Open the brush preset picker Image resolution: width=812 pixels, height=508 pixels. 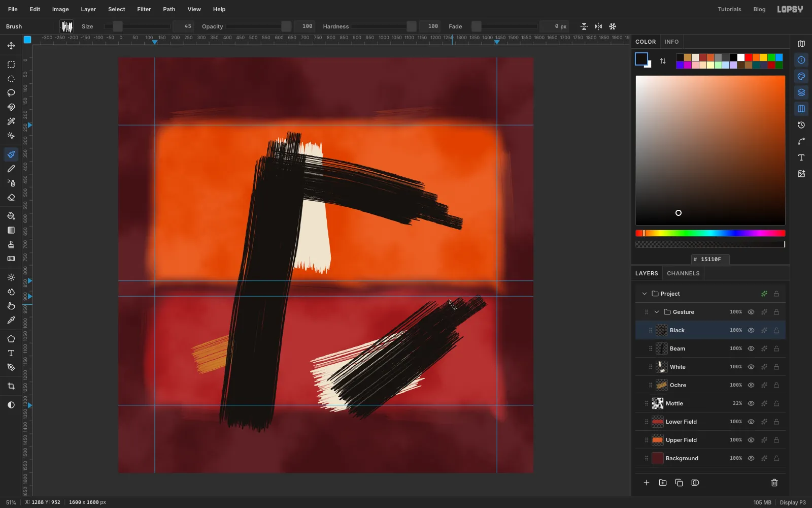(66, 26)
